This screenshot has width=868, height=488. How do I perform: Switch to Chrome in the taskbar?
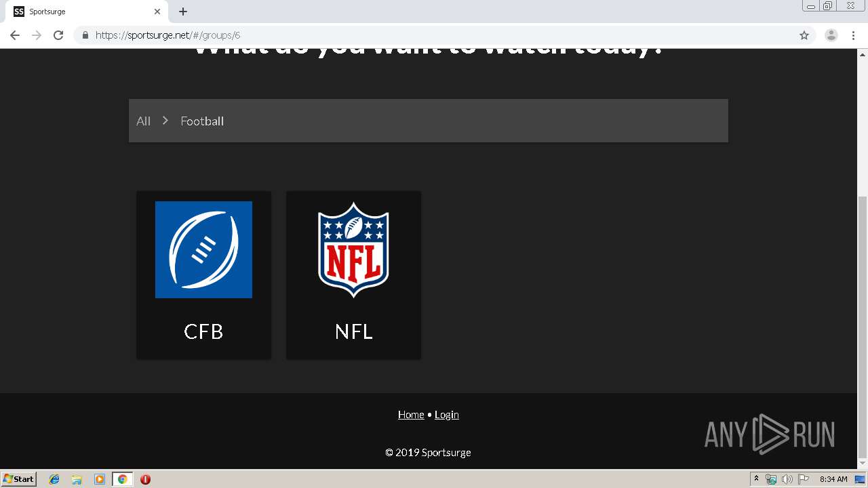(122, 479)
